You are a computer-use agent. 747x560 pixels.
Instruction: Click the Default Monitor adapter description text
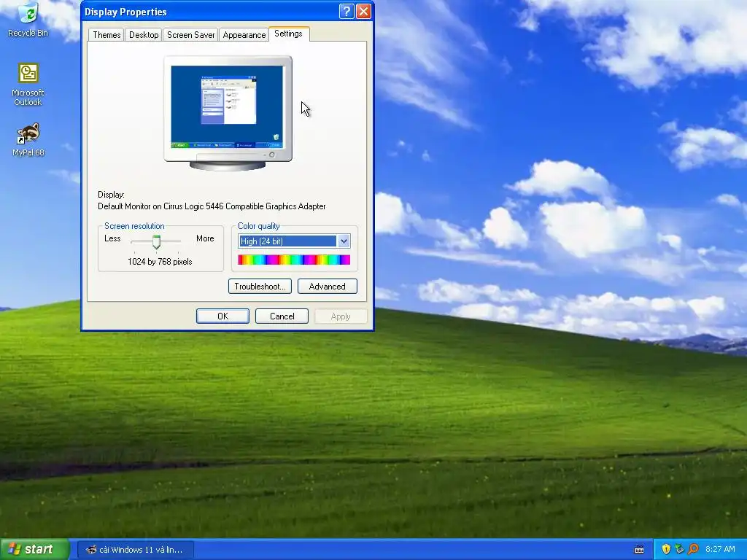coord(212,206)
